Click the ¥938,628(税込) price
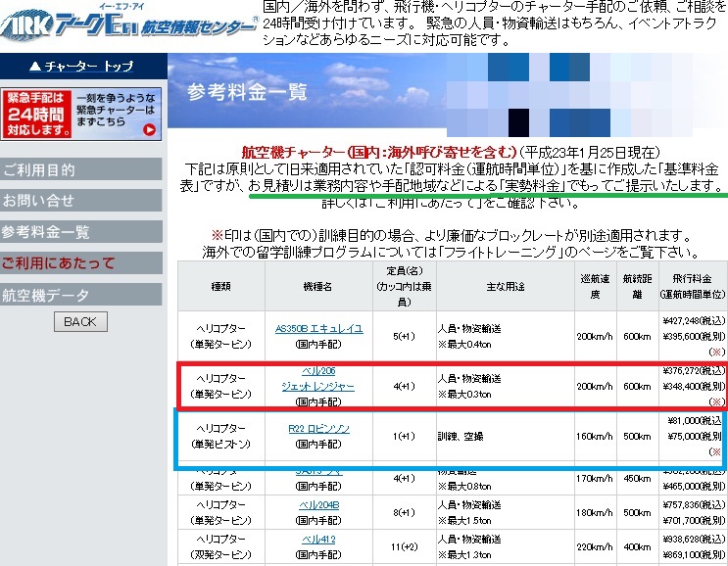728x566 pixels. tap(694, 540)
